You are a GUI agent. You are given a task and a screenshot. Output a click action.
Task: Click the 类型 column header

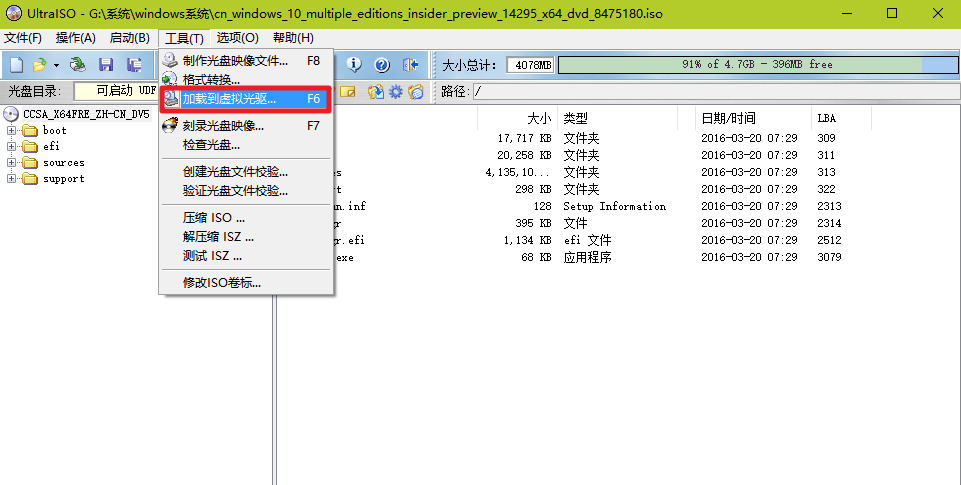[x=617, y=118]
